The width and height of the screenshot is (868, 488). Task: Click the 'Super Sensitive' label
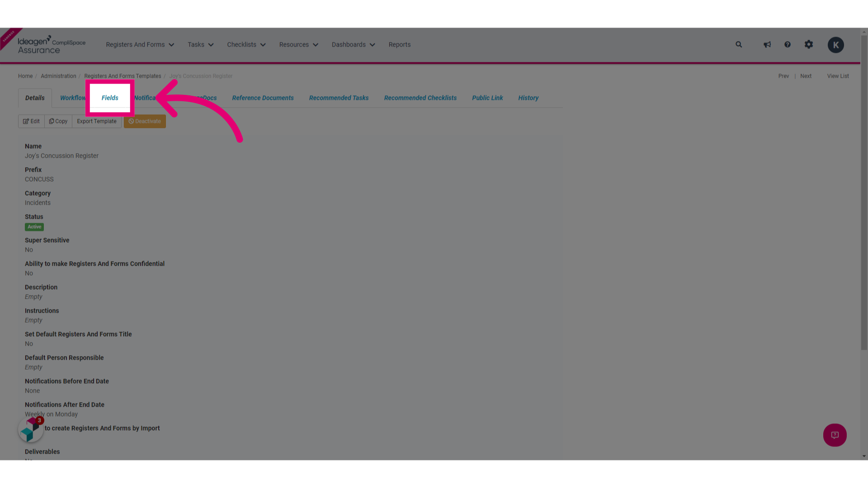coord(47,240)
